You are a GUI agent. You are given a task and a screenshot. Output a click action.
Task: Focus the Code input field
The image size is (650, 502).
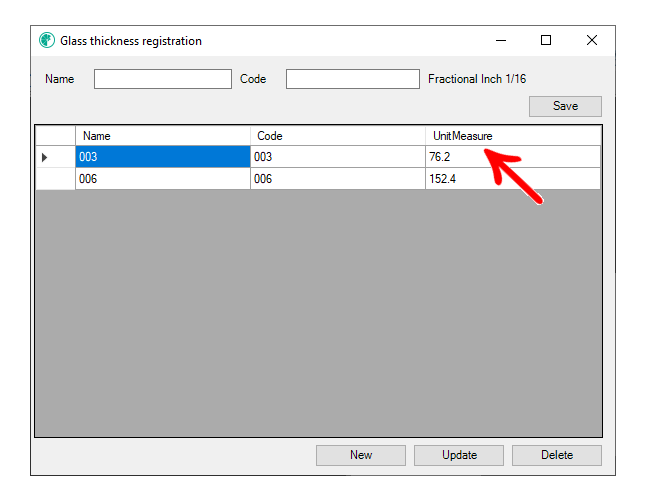pos(353,79)
